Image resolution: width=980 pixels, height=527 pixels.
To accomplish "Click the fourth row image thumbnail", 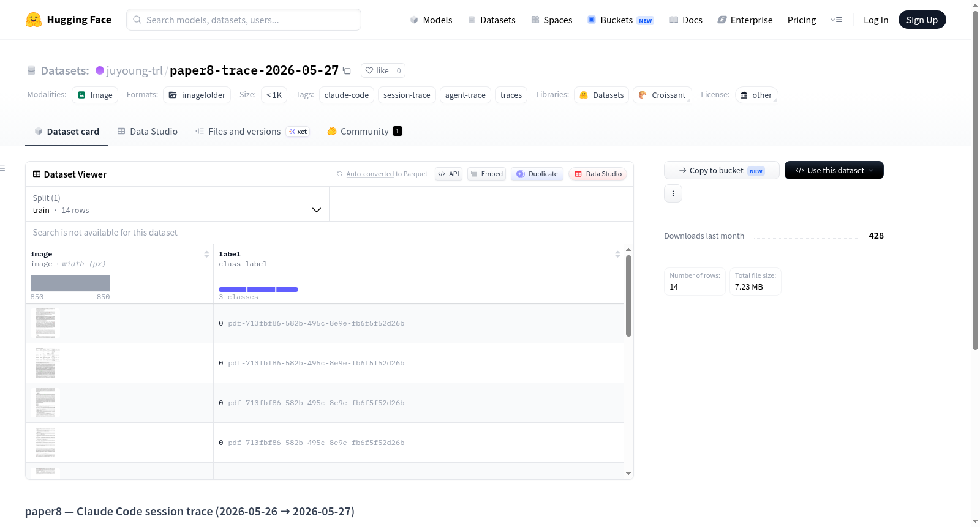I will coord(45,443).
